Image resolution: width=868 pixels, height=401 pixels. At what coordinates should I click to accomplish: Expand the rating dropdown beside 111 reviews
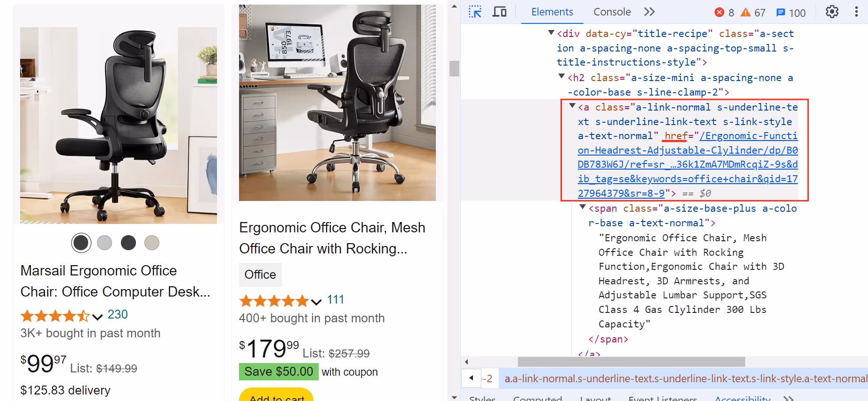[x=316, y=302]
